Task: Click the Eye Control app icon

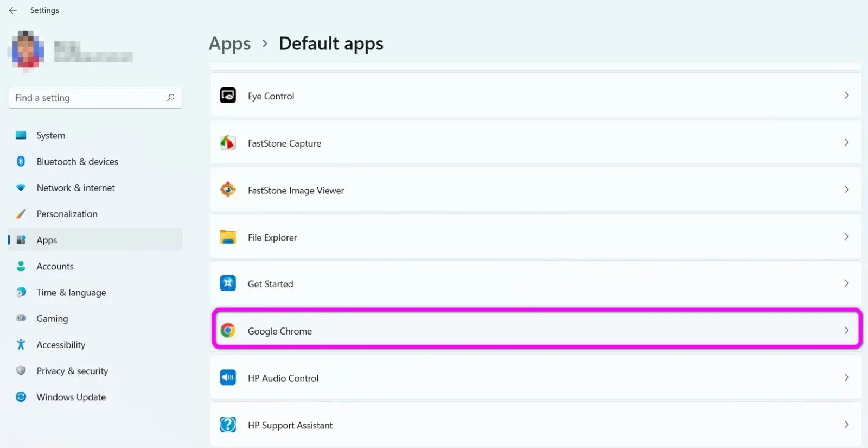Action: tap(228, 96)
